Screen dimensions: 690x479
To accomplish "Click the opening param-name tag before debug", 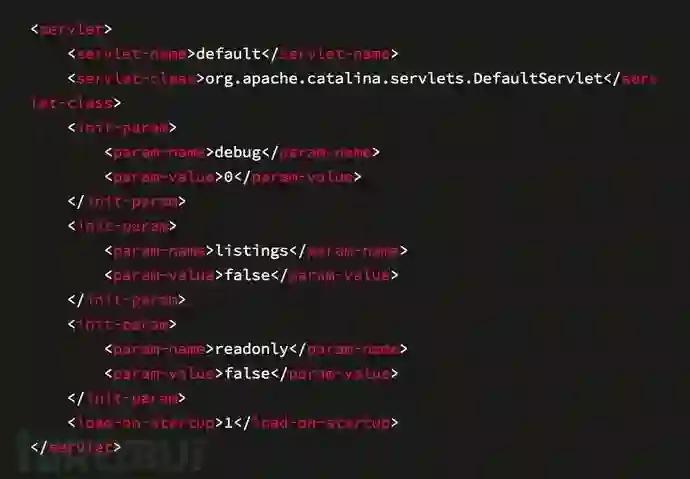I will click(159, 152).
